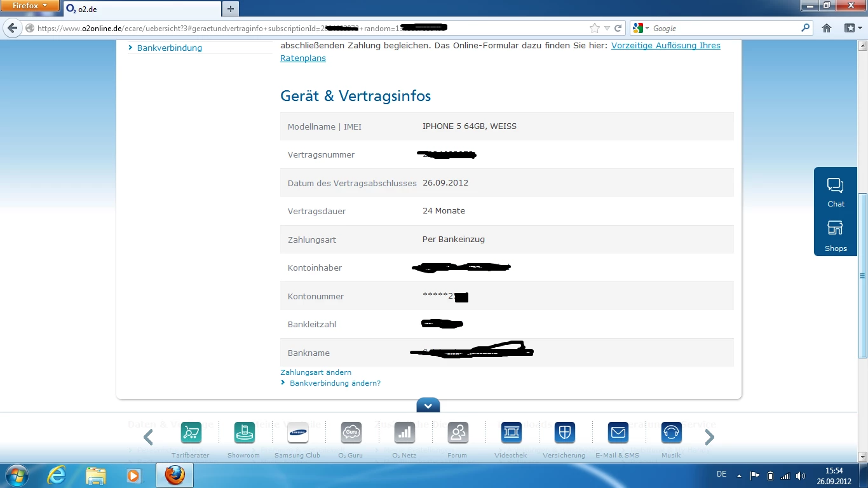Click the Vertragsdauer label
868x488 pixels.
click(316, 211)
